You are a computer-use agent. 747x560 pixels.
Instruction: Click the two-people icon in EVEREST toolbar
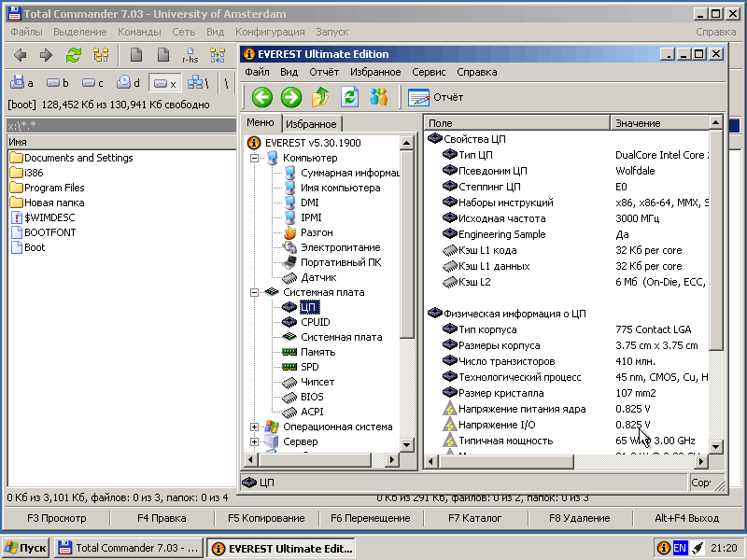coord(378,97)
